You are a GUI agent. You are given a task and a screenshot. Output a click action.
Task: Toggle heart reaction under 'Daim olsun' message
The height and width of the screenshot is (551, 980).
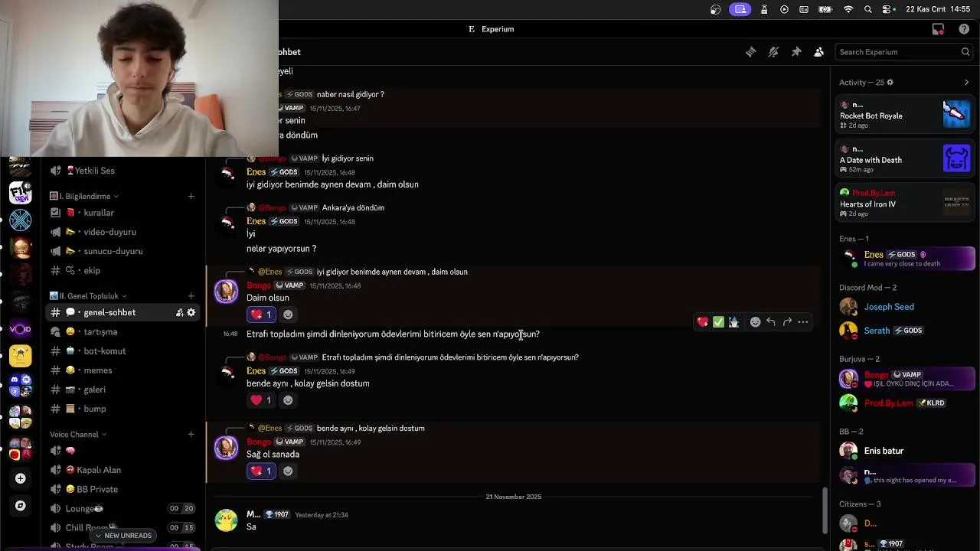[x=260, y=315]
